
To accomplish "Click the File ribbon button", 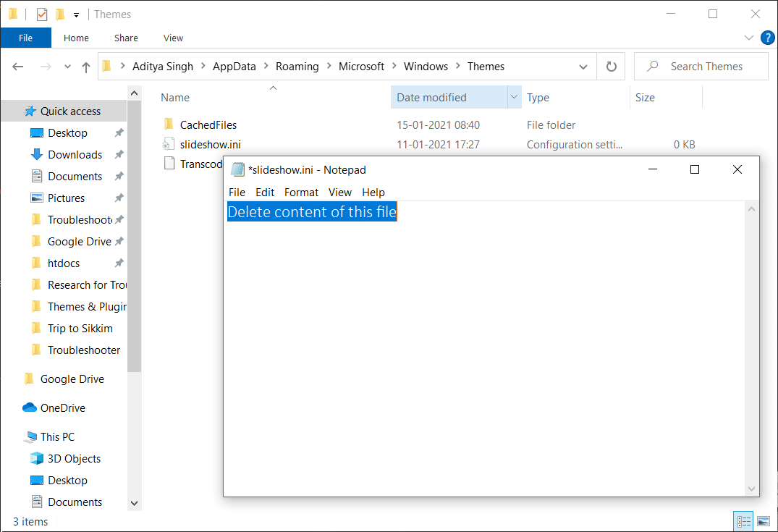I will coord(25,38).
